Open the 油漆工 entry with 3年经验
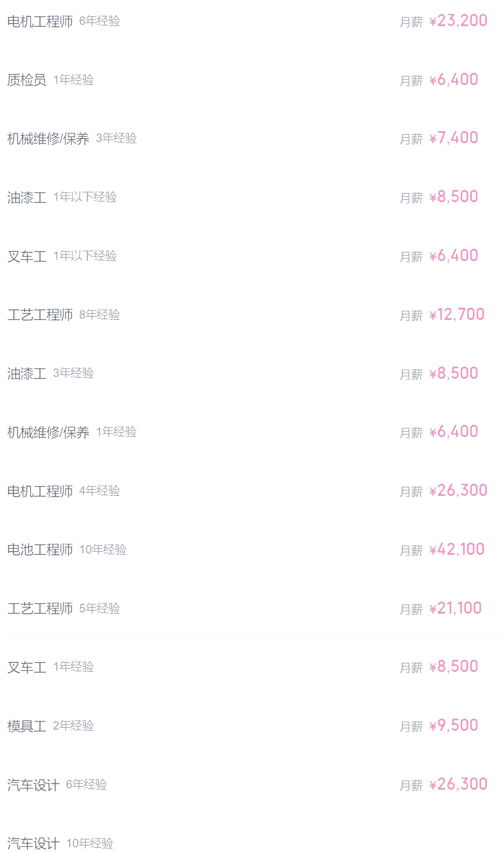 27,374
